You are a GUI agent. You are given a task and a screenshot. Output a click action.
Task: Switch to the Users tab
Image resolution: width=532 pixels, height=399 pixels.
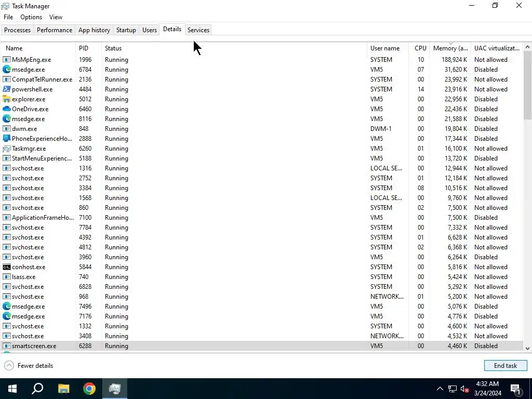pos(149,30)
